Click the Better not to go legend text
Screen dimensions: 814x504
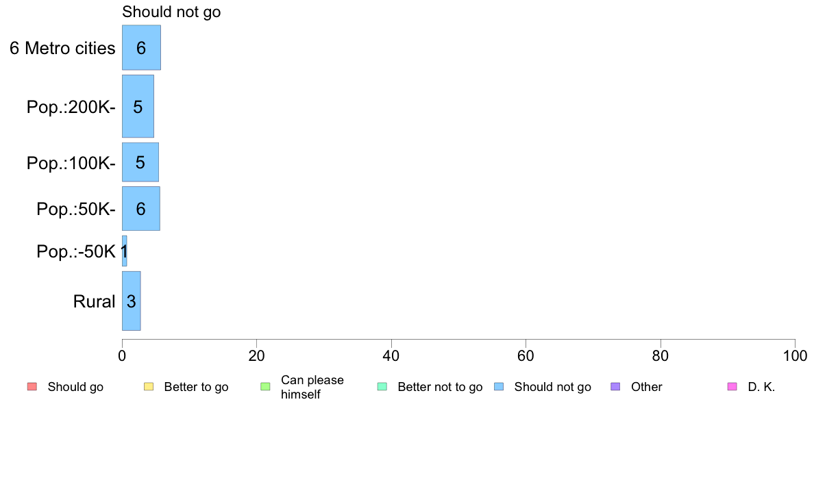coord(440,387)
